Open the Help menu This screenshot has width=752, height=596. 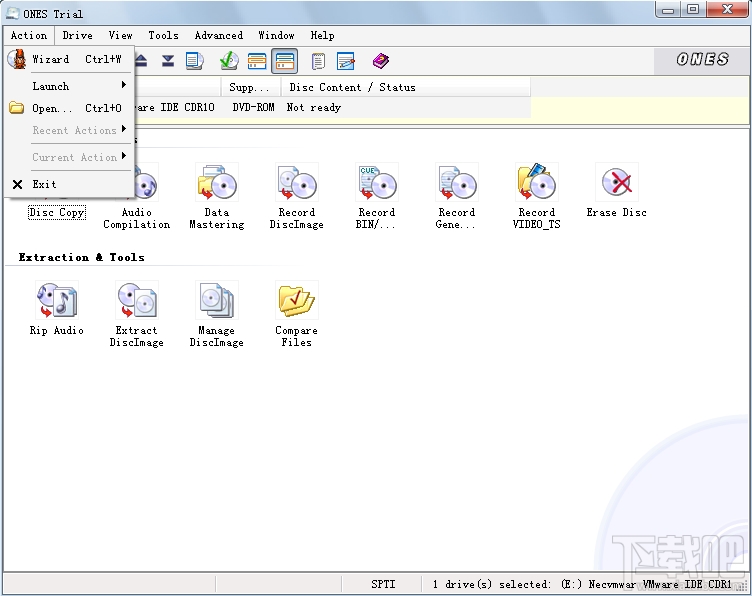click(x=322, y=35)
